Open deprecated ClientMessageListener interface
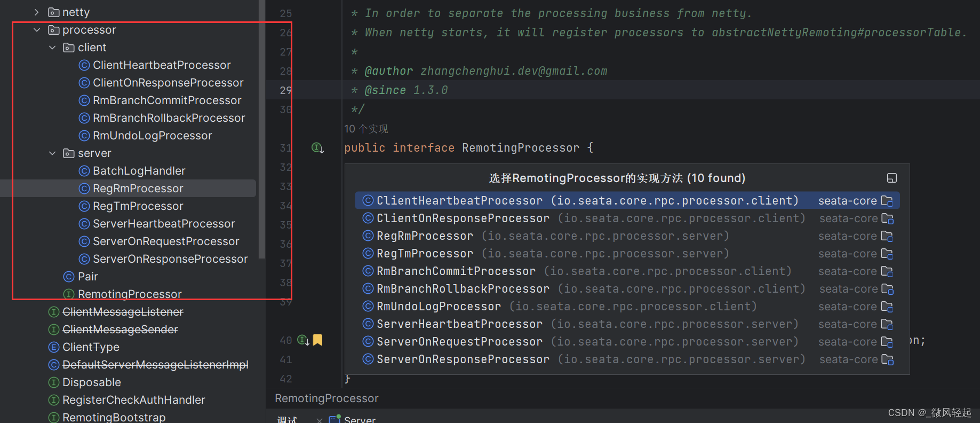Viewport: 980px width, 423px height. [x=123, y=312]
